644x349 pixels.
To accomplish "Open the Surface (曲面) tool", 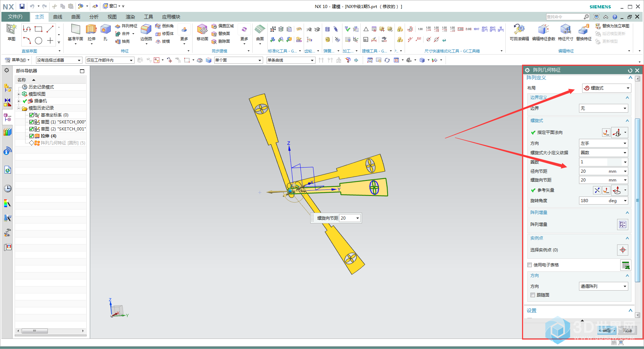I will pos(260,32).
